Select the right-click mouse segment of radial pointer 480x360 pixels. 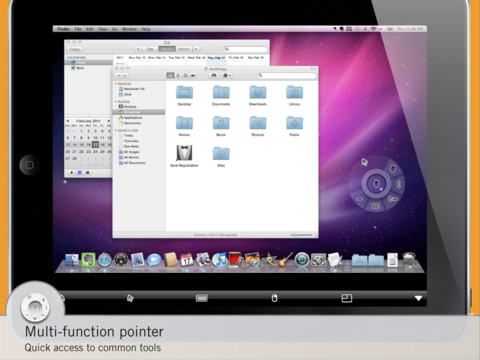pos(393,169)
